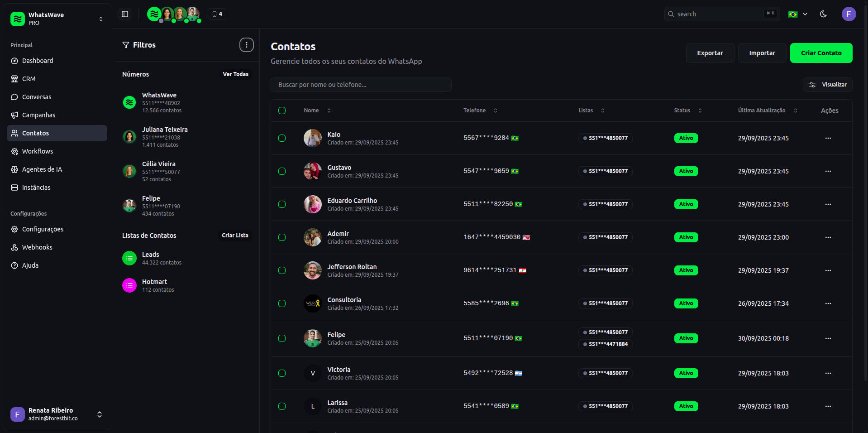Open the Brazil flag language dropdown

point(798,14)
